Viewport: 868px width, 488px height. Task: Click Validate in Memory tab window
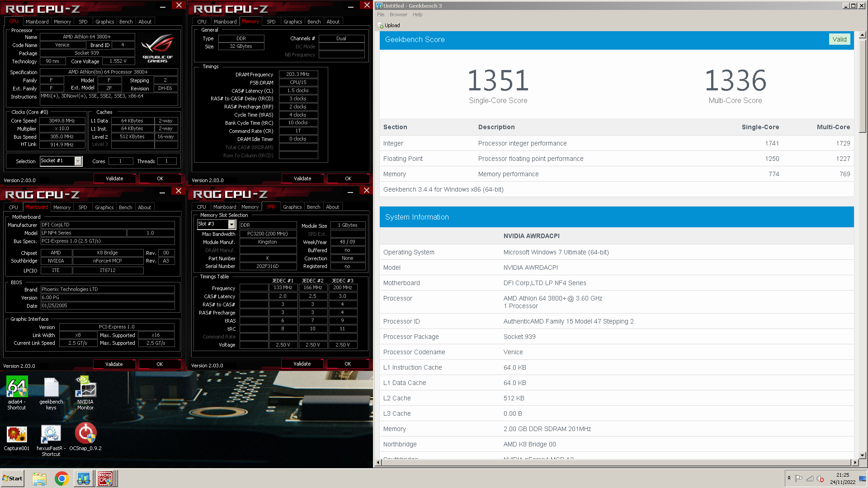click(302, 178)
